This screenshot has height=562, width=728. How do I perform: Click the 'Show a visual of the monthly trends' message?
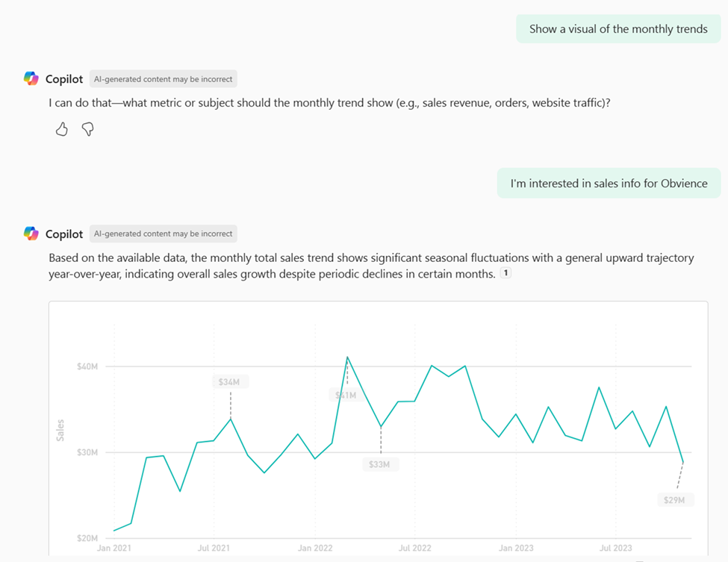(x=618, y=29)
